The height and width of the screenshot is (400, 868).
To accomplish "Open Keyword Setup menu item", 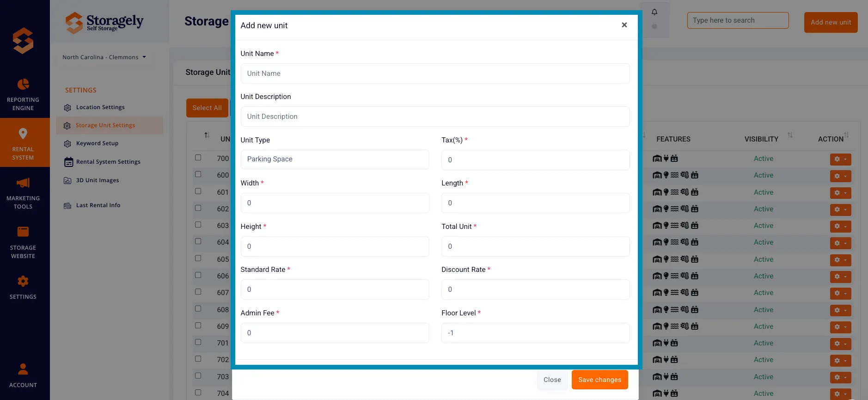I will [97, 143].
